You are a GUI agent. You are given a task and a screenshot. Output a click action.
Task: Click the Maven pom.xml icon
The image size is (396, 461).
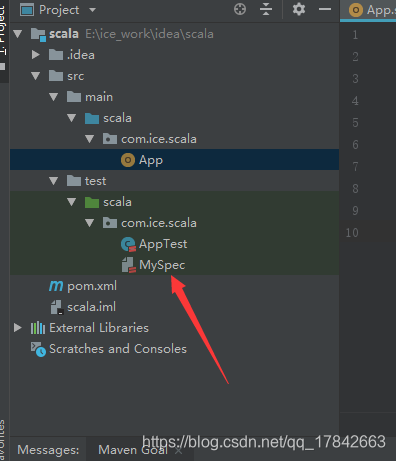56,286
